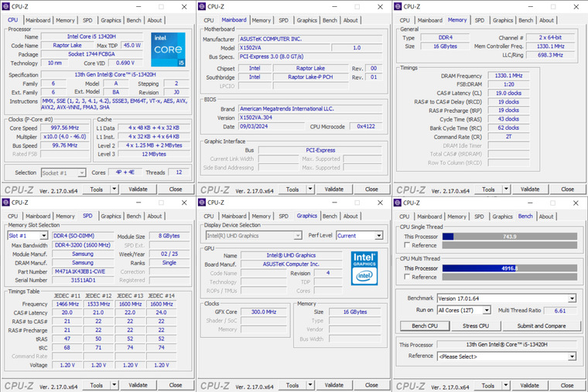Image resolution: width=588 pixels, height=392 pixels.
Task: Click the Tools button in the Memory window
Action: coord(488,189)
